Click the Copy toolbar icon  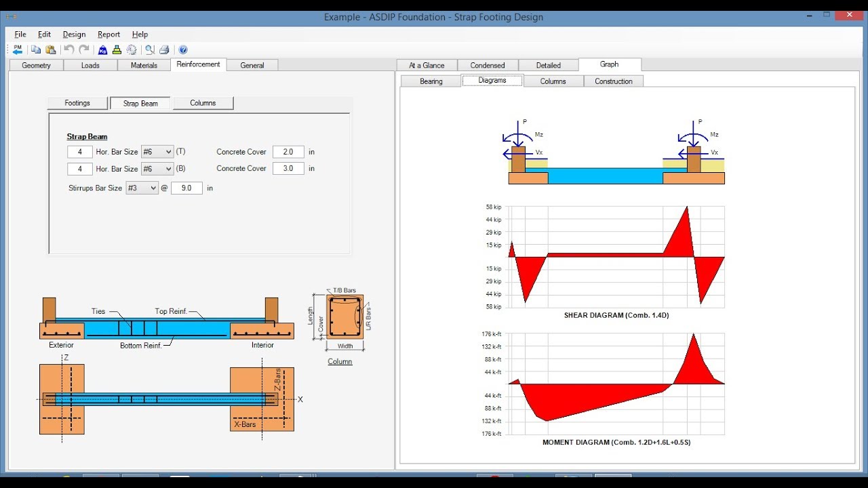(36, 49)
